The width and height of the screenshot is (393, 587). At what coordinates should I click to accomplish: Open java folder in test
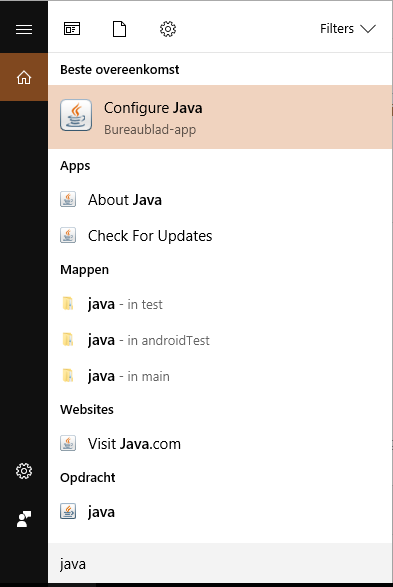click(x=220, y=304)
